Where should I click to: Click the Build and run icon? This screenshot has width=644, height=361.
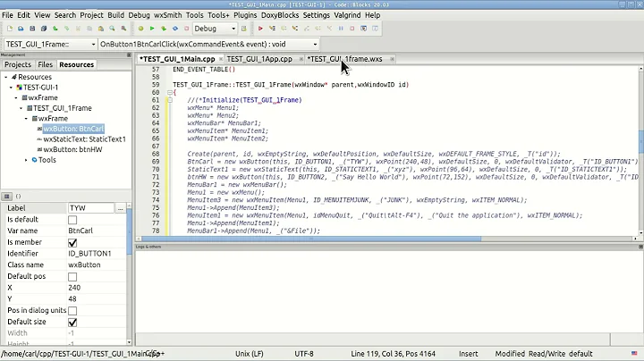pos(164,29)
